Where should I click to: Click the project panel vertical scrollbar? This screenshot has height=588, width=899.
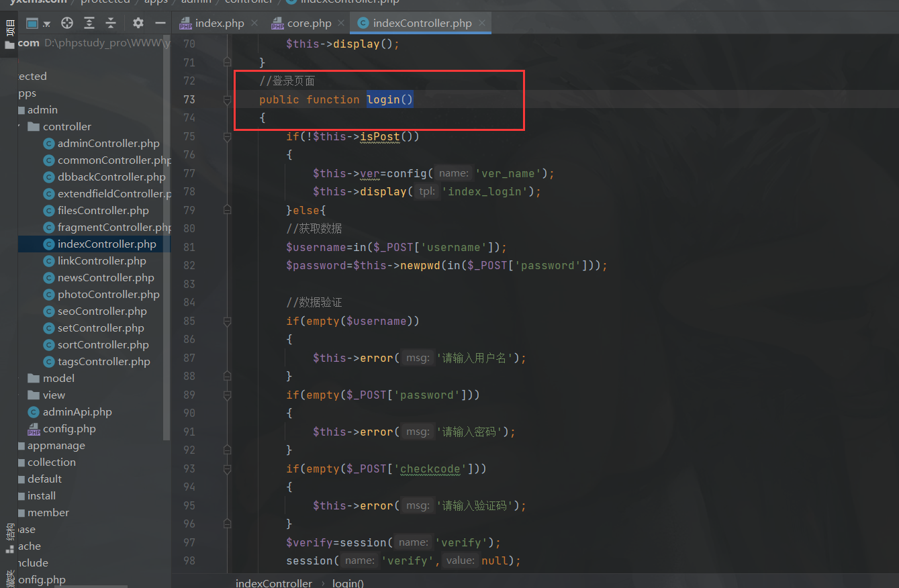pos(168,237)
